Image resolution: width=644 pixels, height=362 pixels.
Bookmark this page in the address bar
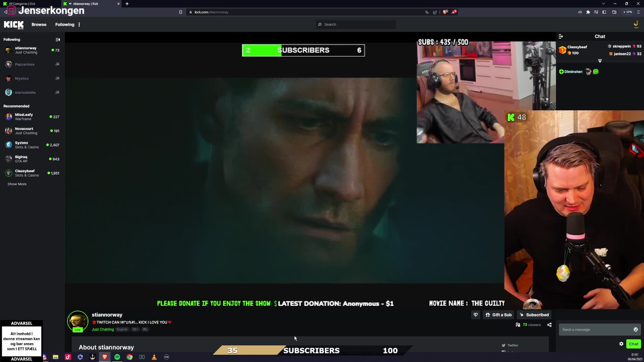(180, 12)
